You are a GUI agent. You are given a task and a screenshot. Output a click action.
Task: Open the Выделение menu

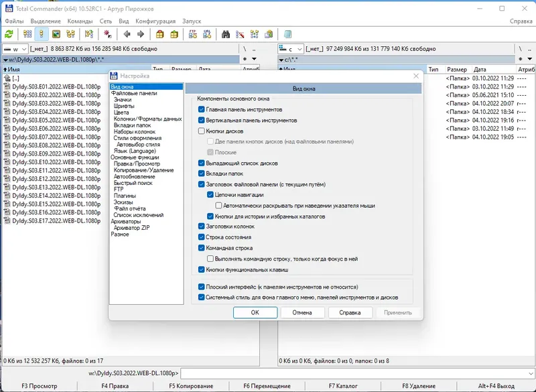pos(46,21)
